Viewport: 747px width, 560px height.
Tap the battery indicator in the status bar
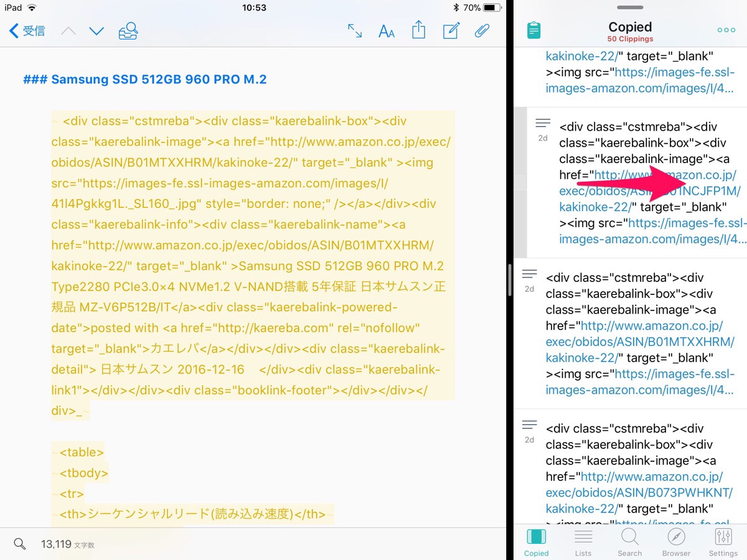coord(492,7)
